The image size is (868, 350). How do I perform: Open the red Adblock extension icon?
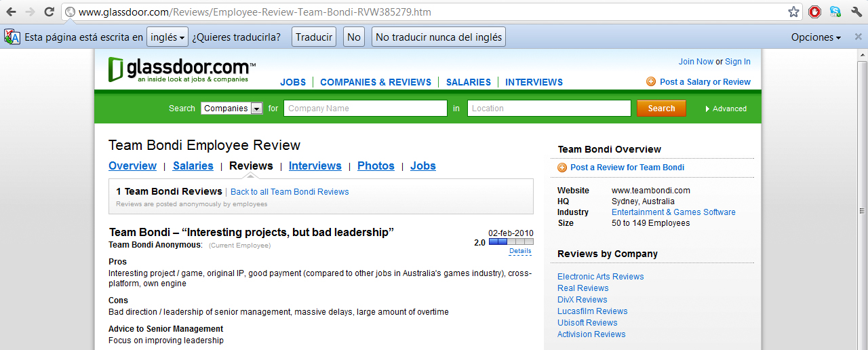(815, 12)
